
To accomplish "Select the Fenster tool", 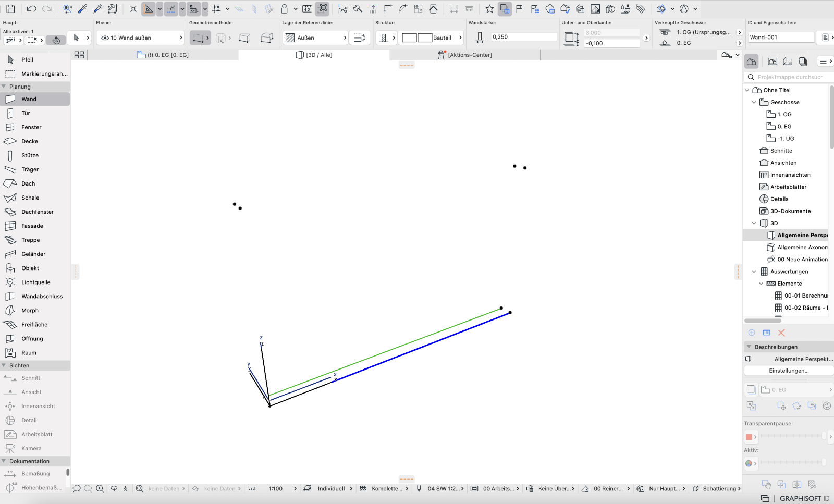I will (x=35, y=127).
